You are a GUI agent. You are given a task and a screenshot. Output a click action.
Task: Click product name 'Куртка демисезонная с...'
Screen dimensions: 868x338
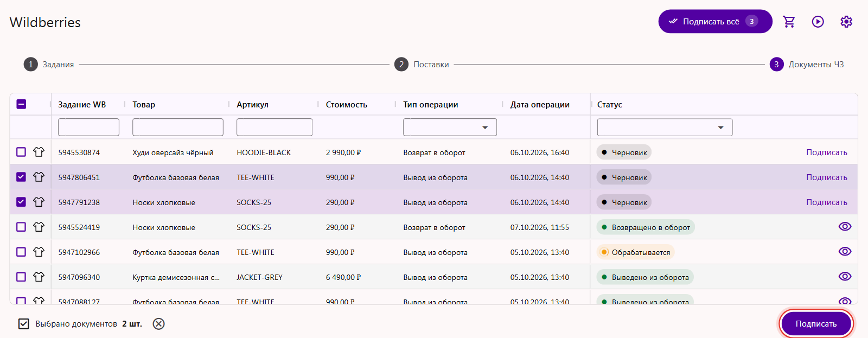(x=176, y=277)
